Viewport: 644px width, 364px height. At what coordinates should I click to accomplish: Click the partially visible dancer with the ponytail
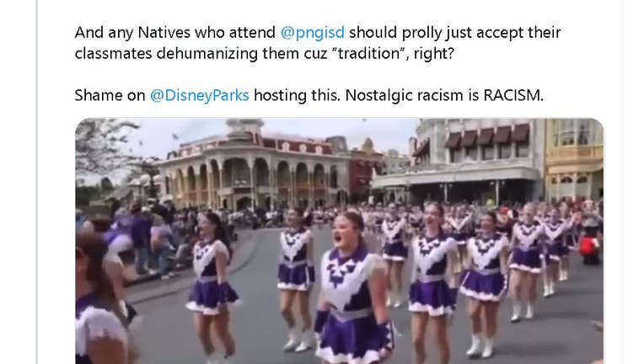tap(100, 299)
